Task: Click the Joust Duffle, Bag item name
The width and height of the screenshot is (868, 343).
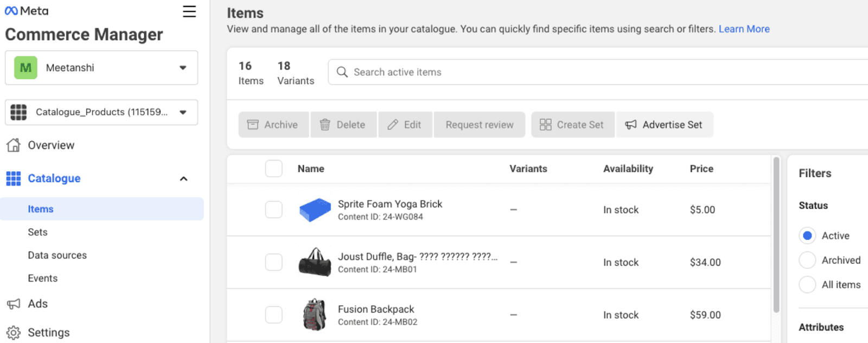Action: click(x=418, y=256)
